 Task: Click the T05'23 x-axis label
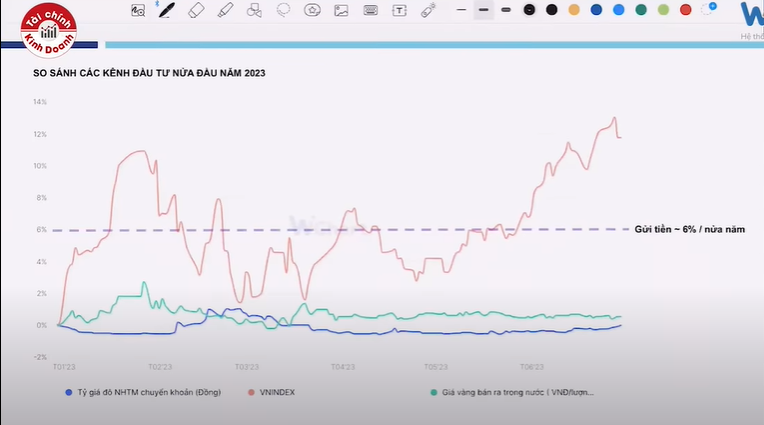click(x=436, y=367)
